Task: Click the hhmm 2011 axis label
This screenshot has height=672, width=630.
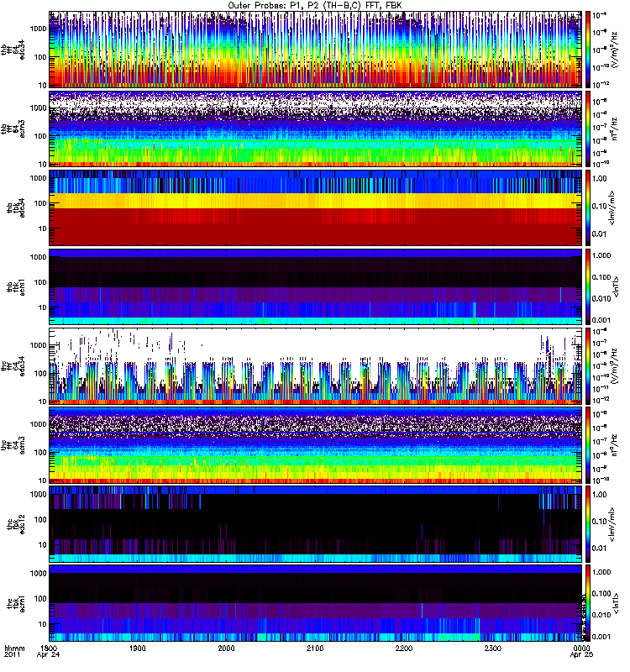Action: coord(14,652)
